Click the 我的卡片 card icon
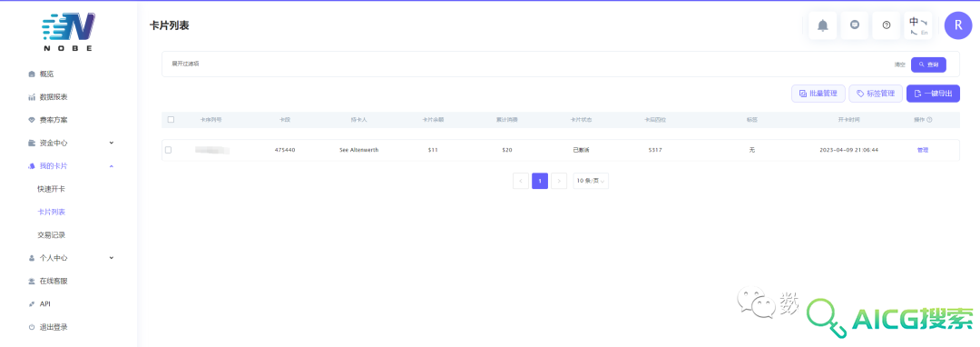 point(32,166)
